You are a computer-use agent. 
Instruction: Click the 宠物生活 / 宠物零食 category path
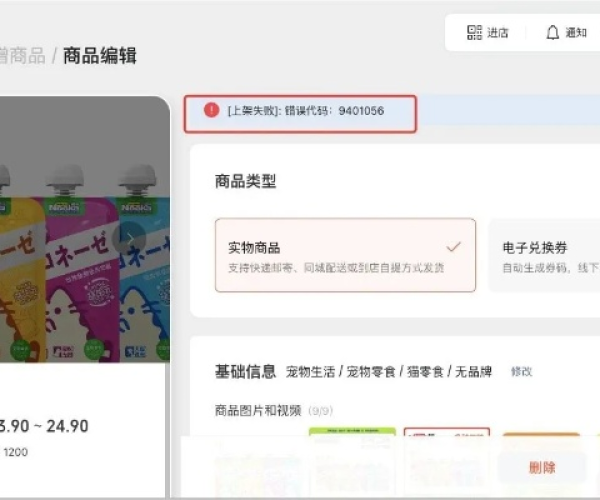click(389, 371)
